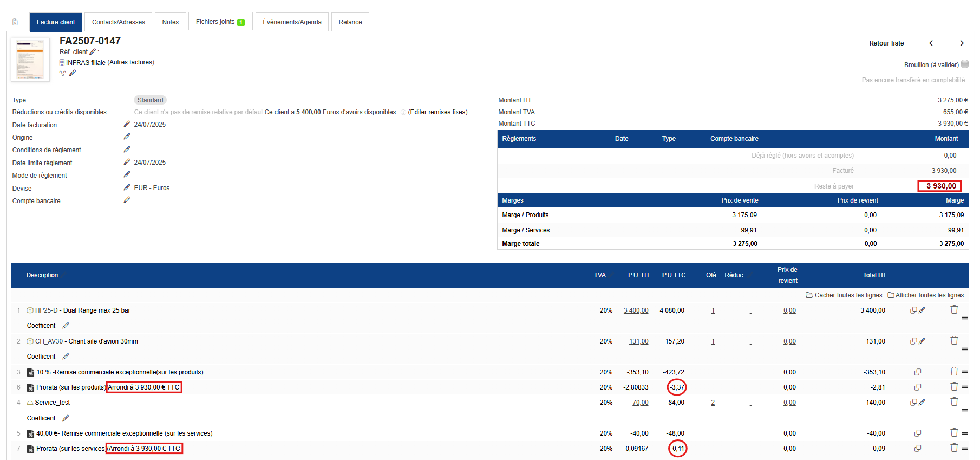Click the drag handle of CH_AV30 line
This screenshot has width=980, height=460.
[x=965, y=349]
